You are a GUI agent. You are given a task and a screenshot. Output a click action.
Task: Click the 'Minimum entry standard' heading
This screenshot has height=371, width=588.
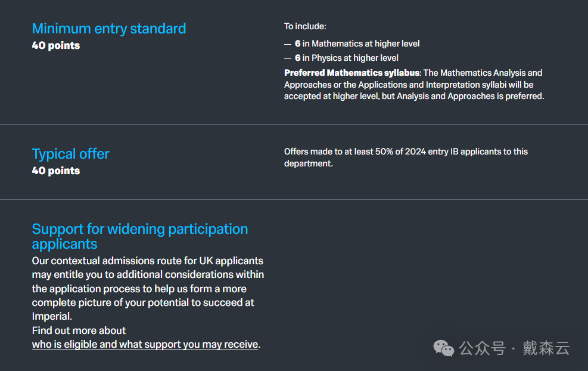(109, 29)
